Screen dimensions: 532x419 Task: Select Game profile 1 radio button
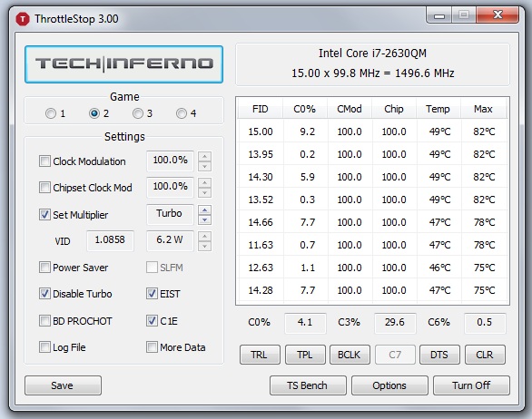click(x=51, y=113)
